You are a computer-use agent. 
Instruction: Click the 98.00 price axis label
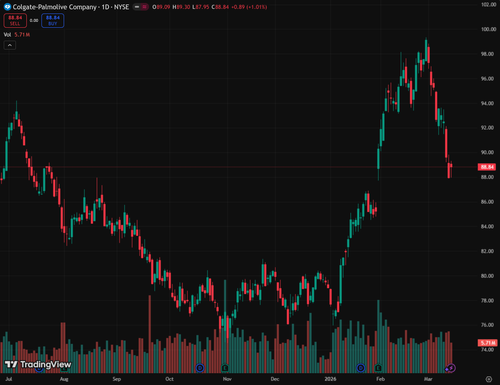487,54
